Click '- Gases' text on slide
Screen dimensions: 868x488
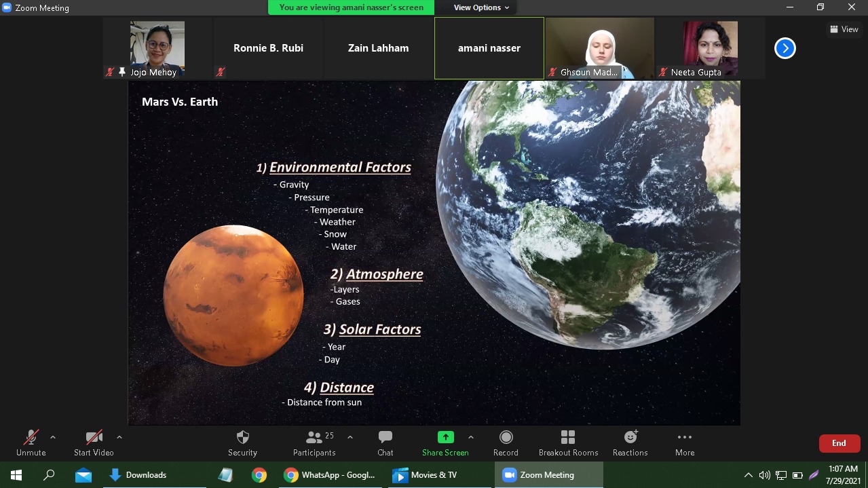click(345, 301)
